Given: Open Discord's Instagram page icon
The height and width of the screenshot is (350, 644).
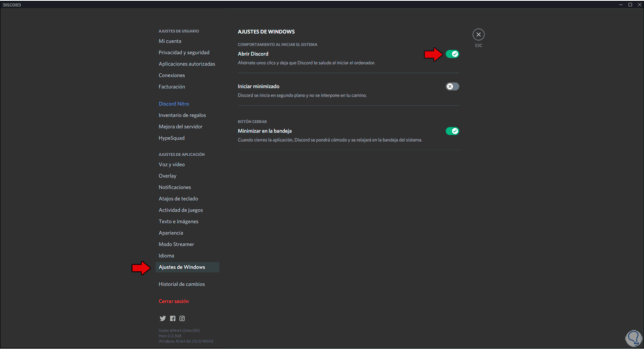Looking at the screenshot, I should pos(182,318).
